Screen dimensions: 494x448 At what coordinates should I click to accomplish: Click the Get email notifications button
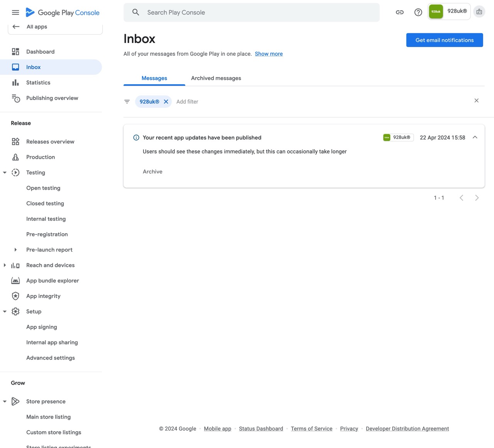pos(444,40)
